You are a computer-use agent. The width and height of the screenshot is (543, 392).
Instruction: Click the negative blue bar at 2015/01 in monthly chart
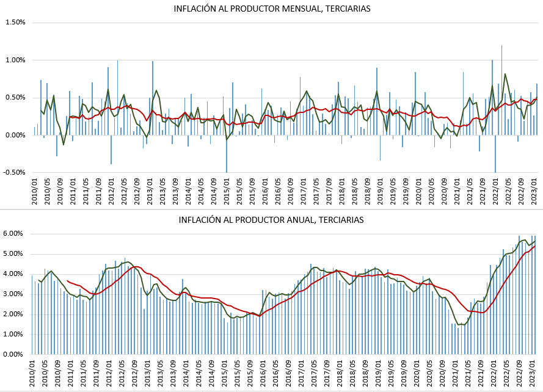pos(227,154)
